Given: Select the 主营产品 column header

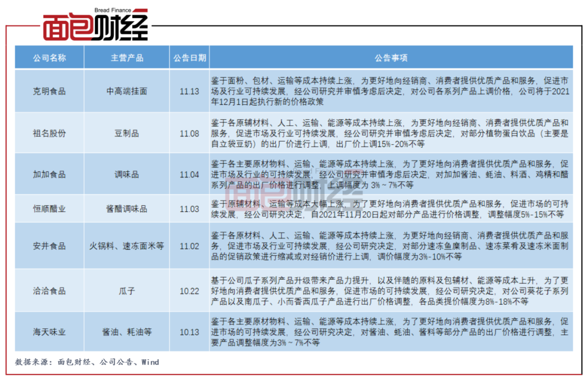Looking at the screenshot, I should click(127, 58).
